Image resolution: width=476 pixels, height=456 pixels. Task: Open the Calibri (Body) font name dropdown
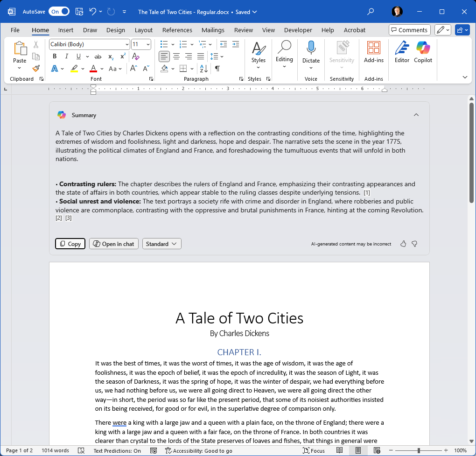point(90,44)
